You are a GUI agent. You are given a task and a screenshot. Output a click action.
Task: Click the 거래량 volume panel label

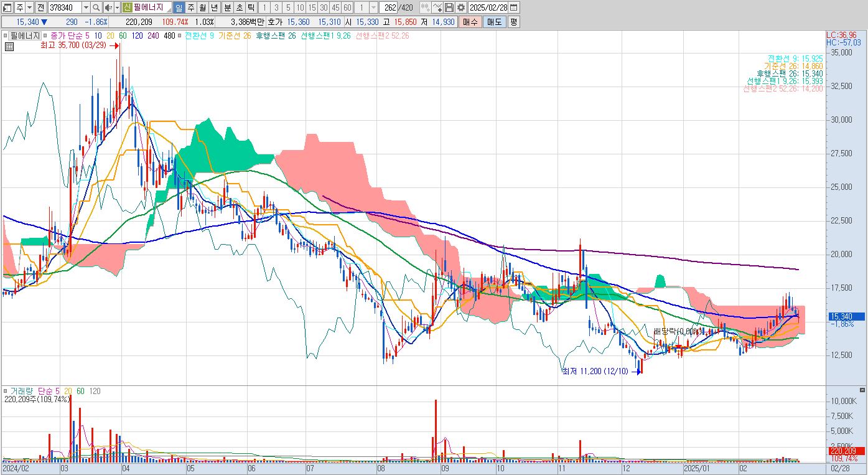21,391
